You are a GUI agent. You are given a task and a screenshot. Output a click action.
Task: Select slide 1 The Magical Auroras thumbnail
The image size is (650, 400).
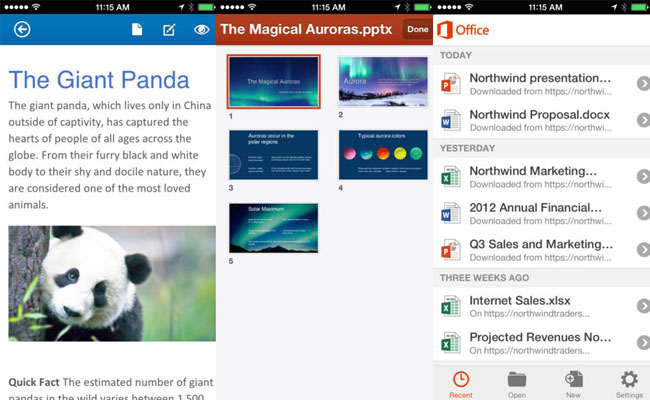coord(274,82)
